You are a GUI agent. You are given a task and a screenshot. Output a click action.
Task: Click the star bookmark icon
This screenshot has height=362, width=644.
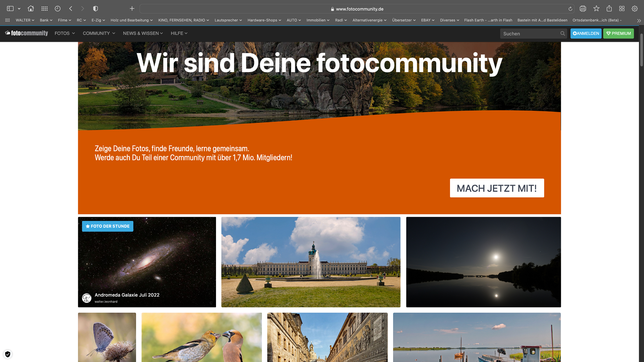click(x=596, y=9)
